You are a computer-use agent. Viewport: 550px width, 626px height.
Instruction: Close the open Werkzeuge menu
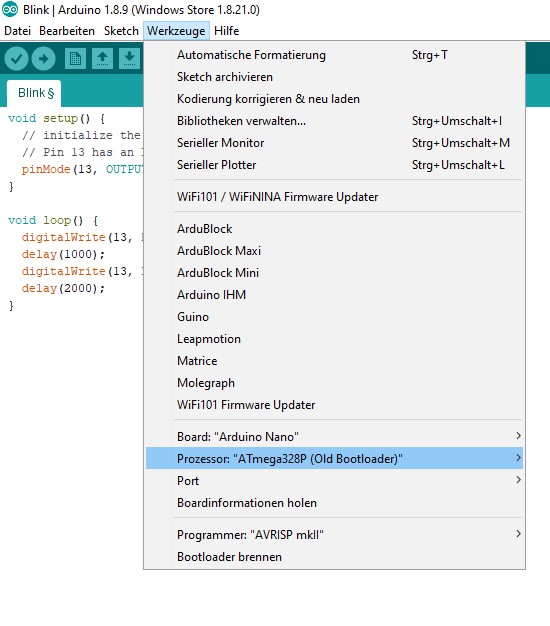pos(176,31)
